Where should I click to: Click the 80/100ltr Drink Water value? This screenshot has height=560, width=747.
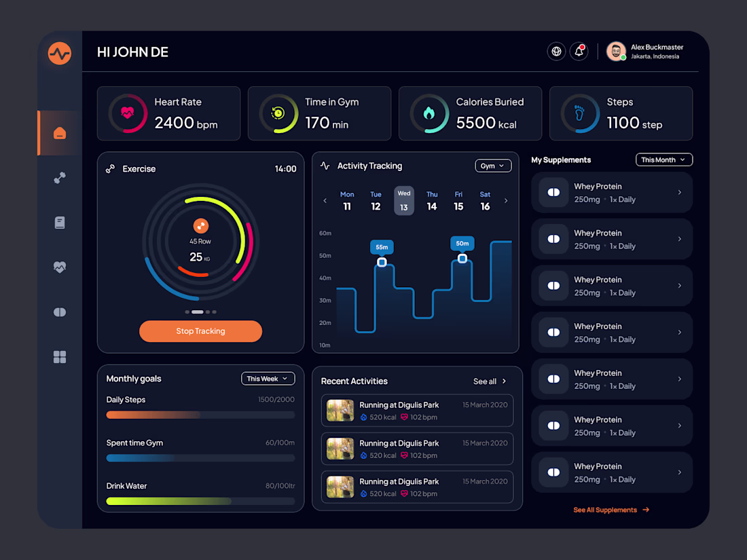point(280,486)
